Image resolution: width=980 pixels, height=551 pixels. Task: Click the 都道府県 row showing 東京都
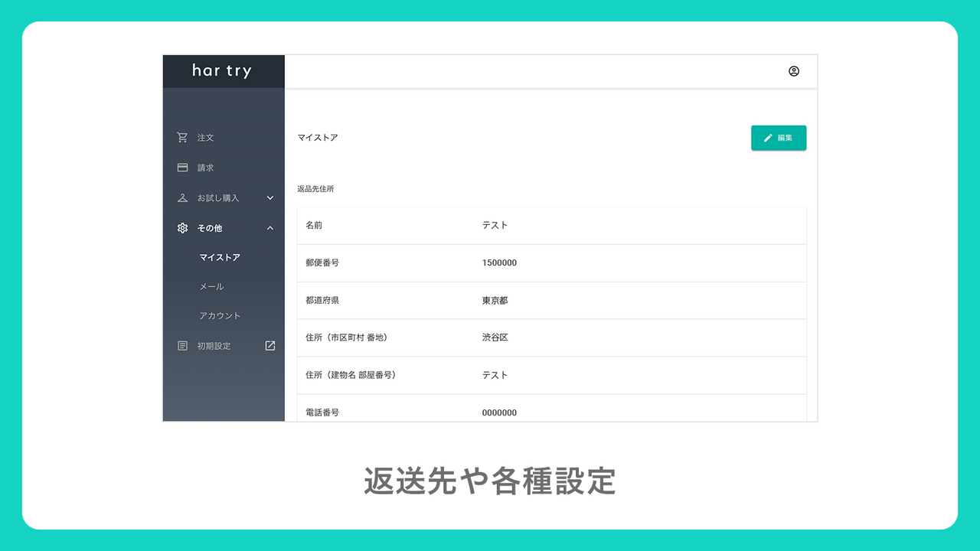(x=495, y=300)
